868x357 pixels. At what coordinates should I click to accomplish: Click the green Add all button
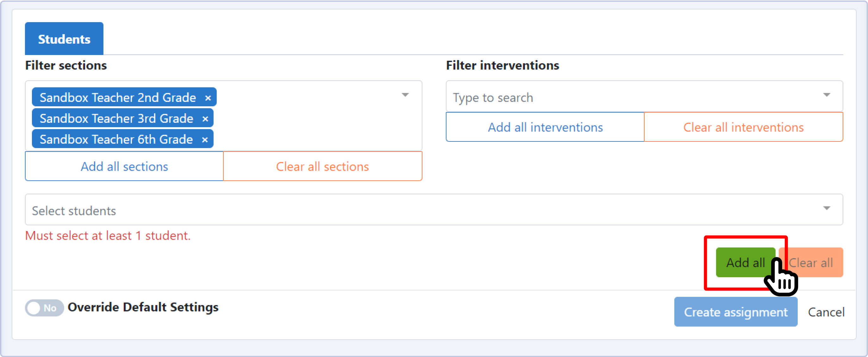745,262
